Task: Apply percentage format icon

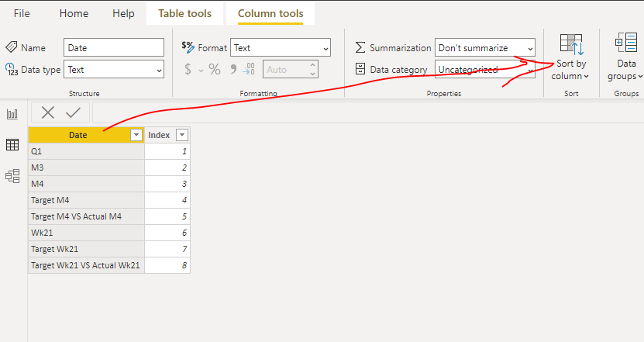Action: click(215, 69)
